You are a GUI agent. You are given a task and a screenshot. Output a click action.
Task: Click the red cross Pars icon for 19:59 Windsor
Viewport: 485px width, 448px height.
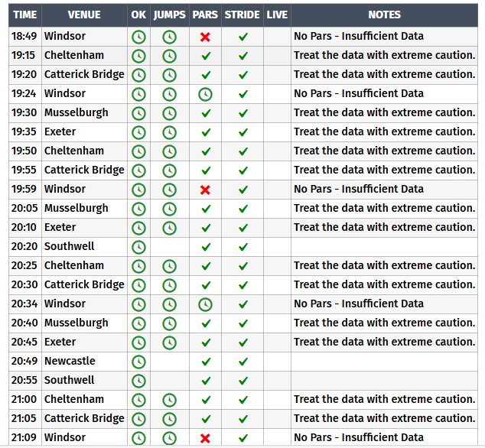[205, 190]
